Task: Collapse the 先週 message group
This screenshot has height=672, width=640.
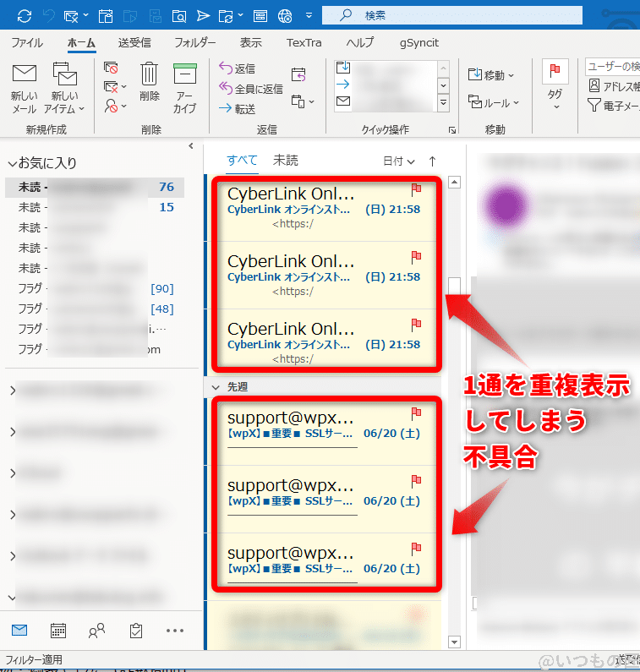Action: coord(215,385)
